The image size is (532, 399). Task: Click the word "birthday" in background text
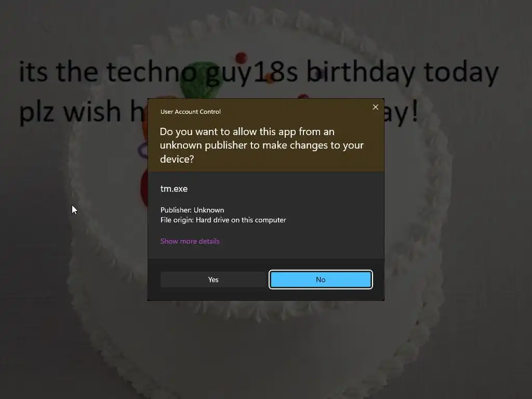(x=361, y=72)
